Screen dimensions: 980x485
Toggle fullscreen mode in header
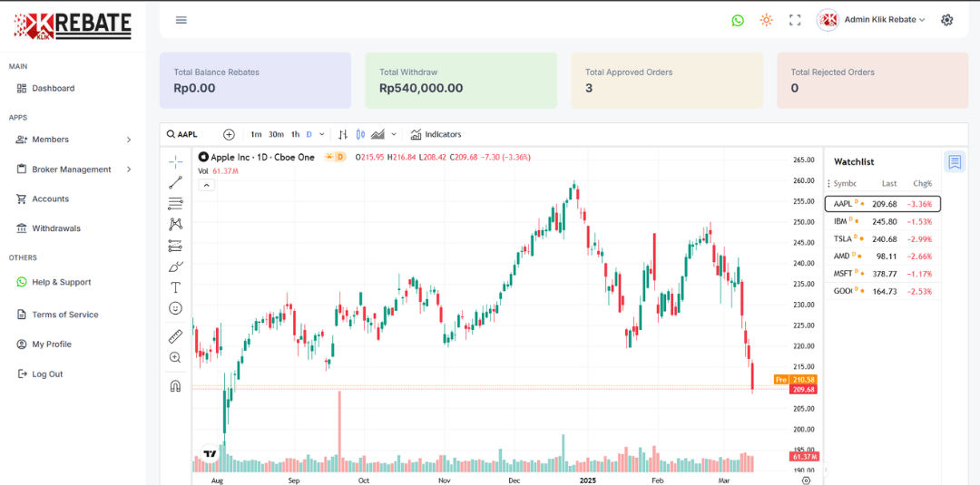click(x=795, y=20)
